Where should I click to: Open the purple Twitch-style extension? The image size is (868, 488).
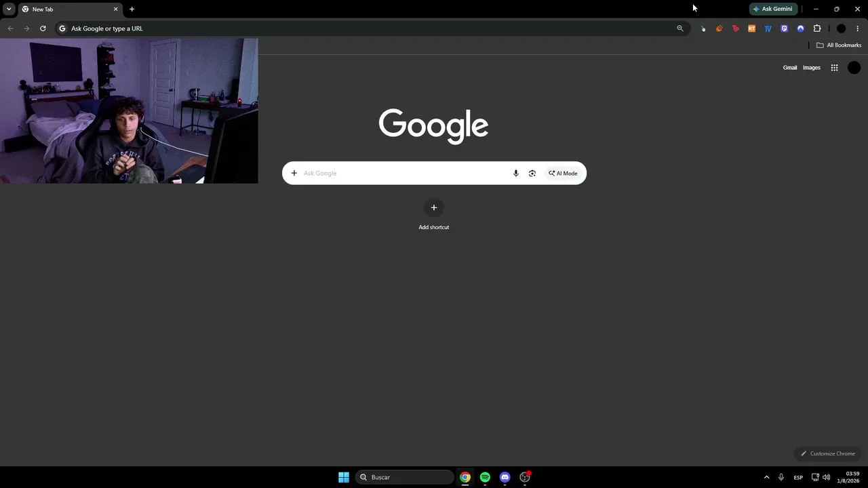785,28
